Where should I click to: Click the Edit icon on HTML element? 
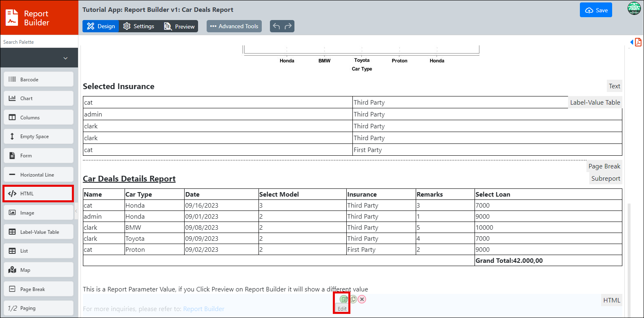coord(344,299)
